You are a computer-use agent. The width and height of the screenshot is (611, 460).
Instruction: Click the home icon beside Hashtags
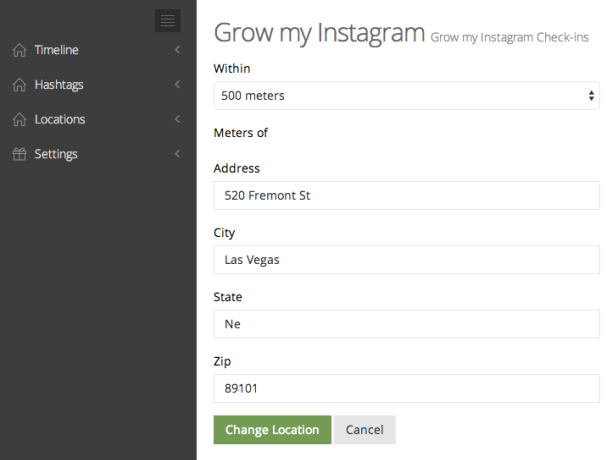tap(19, 85)
